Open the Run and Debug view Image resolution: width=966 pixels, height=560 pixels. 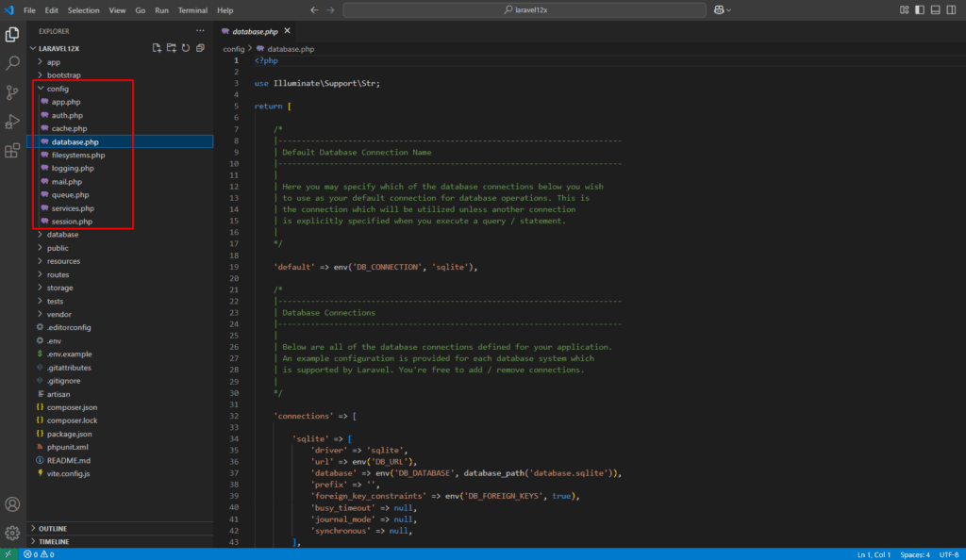13,122
